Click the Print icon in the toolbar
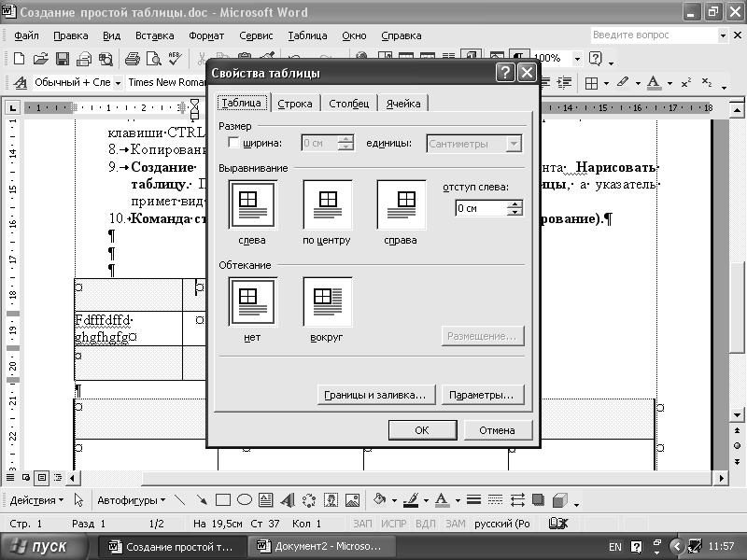 tap(132, 59)
